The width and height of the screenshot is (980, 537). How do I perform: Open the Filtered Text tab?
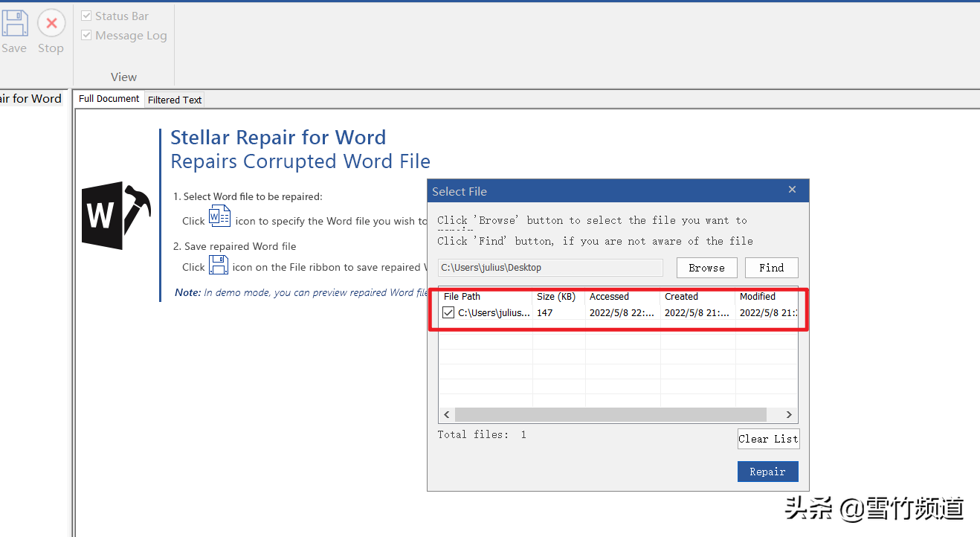pyautogui.click(x=175, y=100)
